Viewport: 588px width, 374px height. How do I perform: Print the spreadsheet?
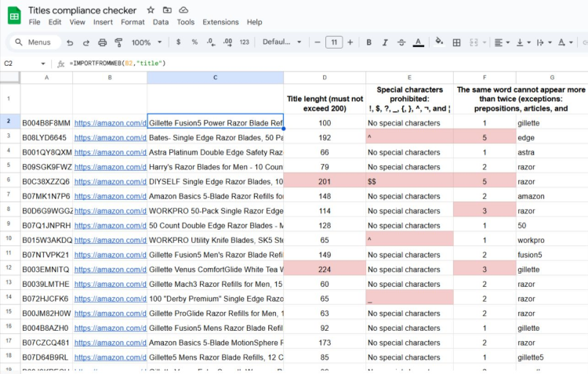(102, 42)
